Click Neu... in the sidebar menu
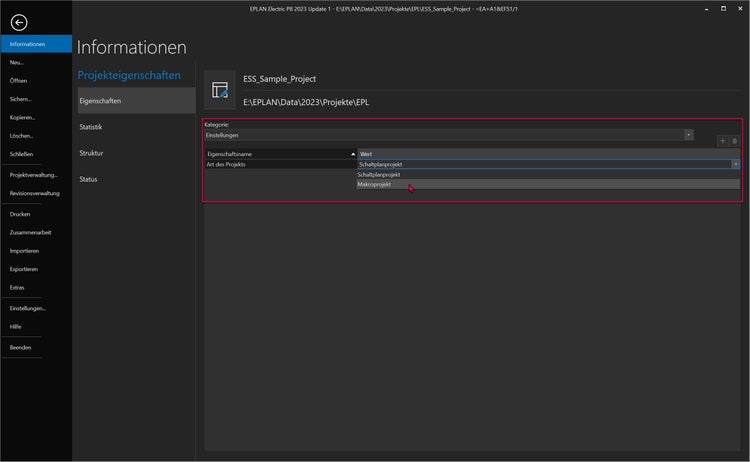 [17, 62]
